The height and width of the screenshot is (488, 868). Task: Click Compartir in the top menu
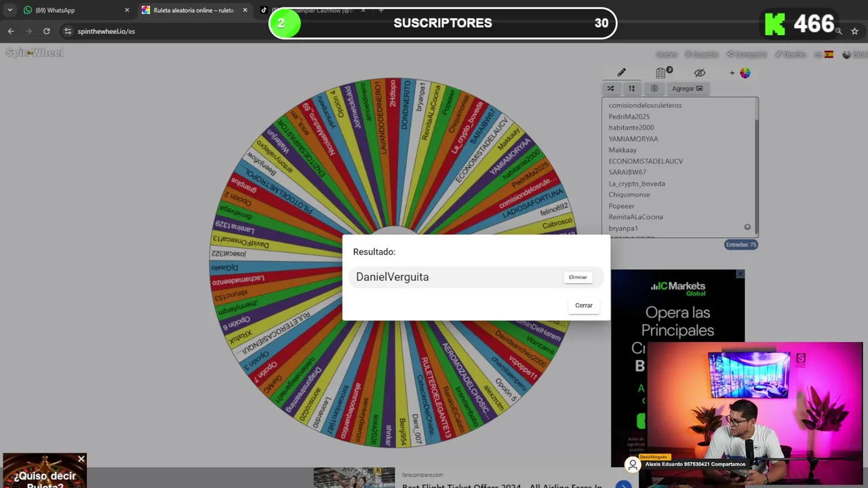[747, 55]
